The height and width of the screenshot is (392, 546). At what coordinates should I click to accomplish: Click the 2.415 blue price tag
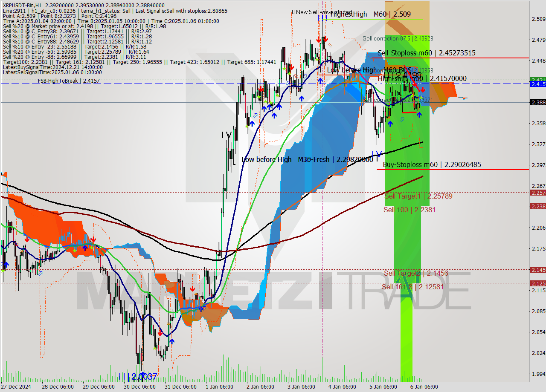pyautogui.click(x=537, y=84)
